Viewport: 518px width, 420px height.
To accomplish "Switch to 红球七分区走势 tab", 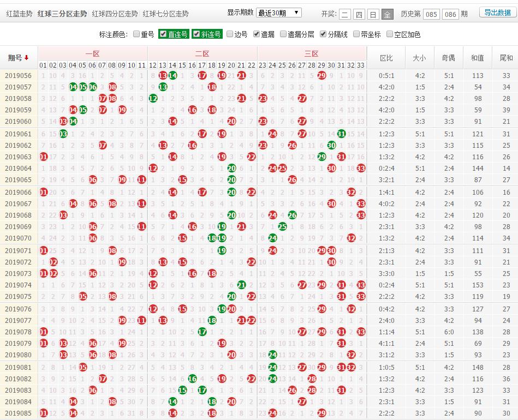I will click(165, 14).
